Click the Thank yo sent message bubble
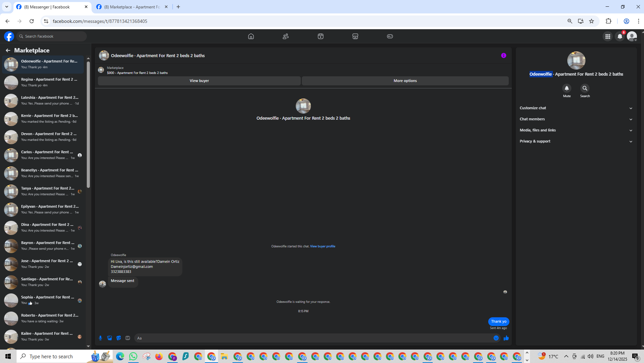The height and width of the screenshot is (363, 644). 499,321
